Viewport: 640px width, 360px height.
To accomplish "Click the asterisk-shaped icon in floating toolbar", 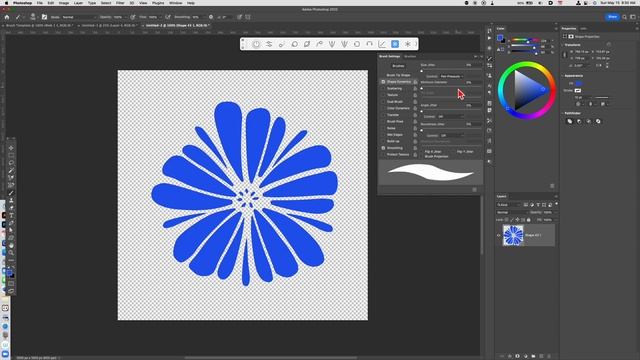I will click(407, 44).
